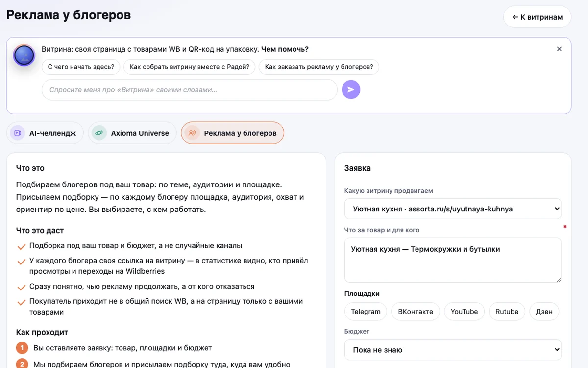Click the AI-челлендж video icon
The image size is (588, 368).
18,133
